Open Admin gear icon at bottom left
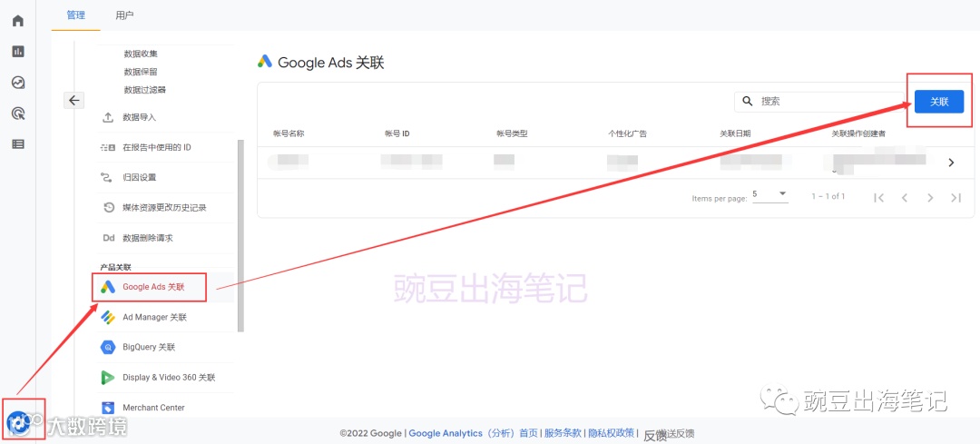980x444 pixels. pos(17,421)
